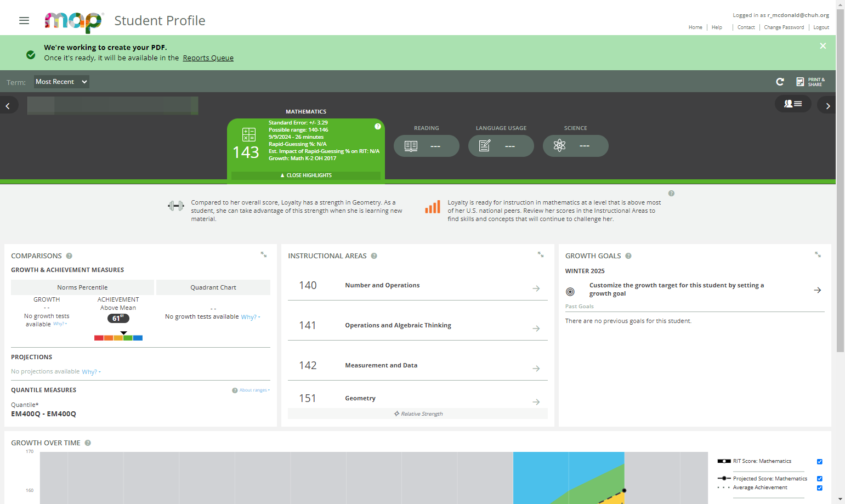Click the Relative Strength label
845x504 pixels.
click(418, 414)
